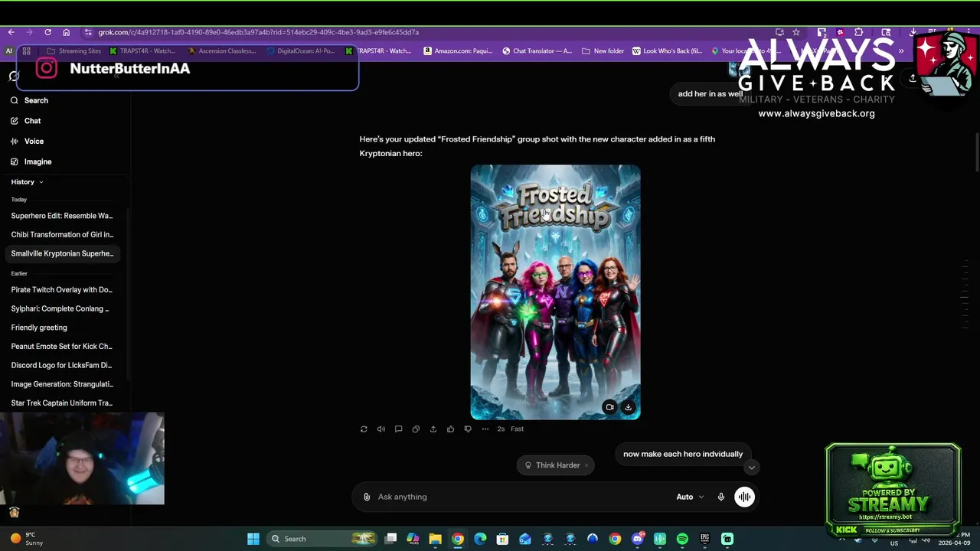Dislike the response with thumbs down

coord(468,429)
